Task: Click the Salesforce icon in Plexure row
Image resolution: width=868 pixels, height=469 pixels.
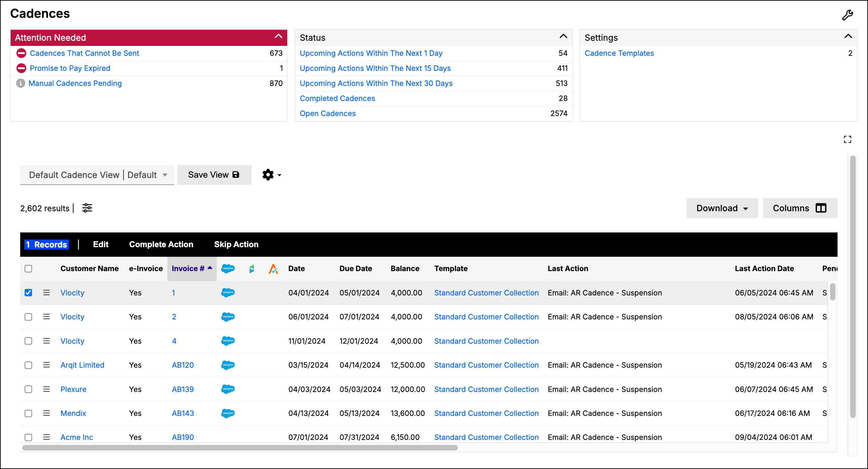Action: [228, 389]
